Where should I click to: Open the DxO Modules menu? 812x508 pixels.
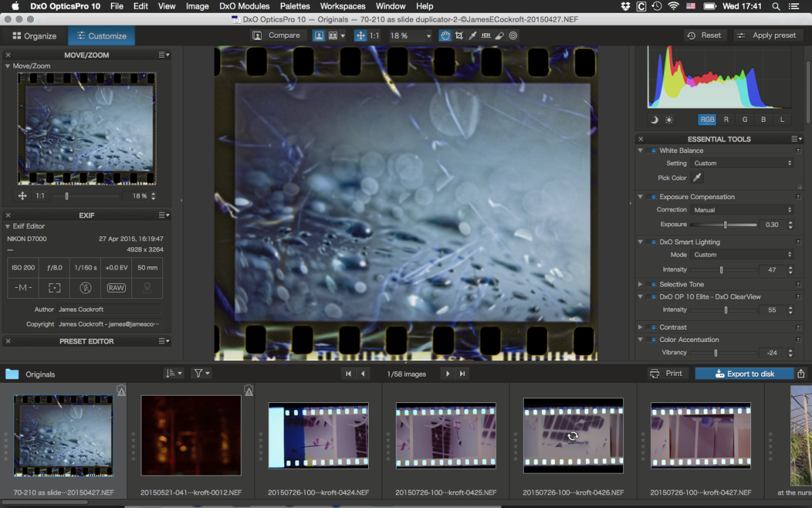click(x=244, y=6)
